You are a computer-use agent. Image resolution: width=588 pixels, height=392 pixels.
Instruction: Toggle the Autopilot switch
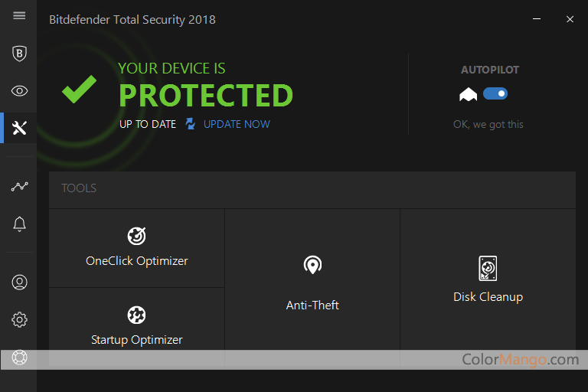pyautogui.click(x=495, y=93)
